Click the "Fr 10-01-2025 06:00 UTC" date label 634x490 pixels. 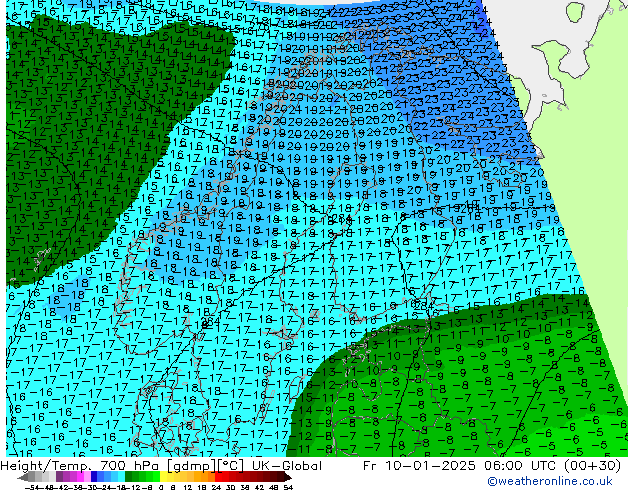[459, 466]
